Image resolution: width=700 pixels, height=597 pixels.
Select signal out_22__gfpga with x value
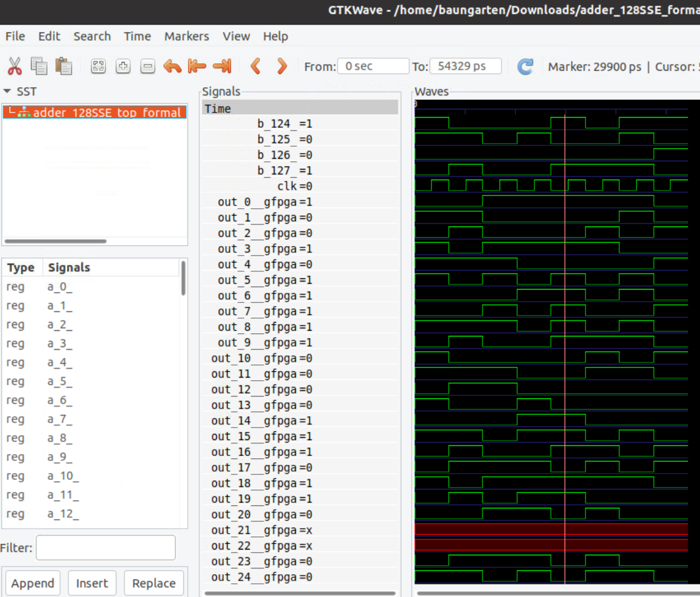click(x=300, y=546)
